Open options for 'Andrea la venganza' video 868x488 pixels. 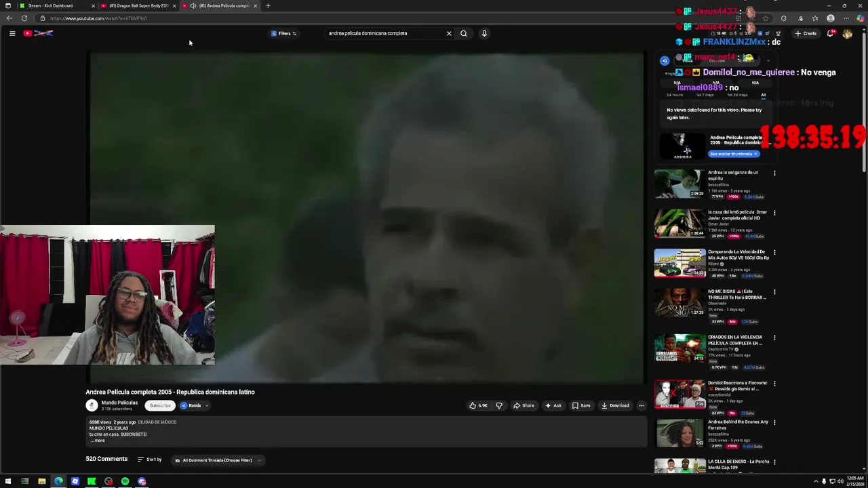(774, 173)
